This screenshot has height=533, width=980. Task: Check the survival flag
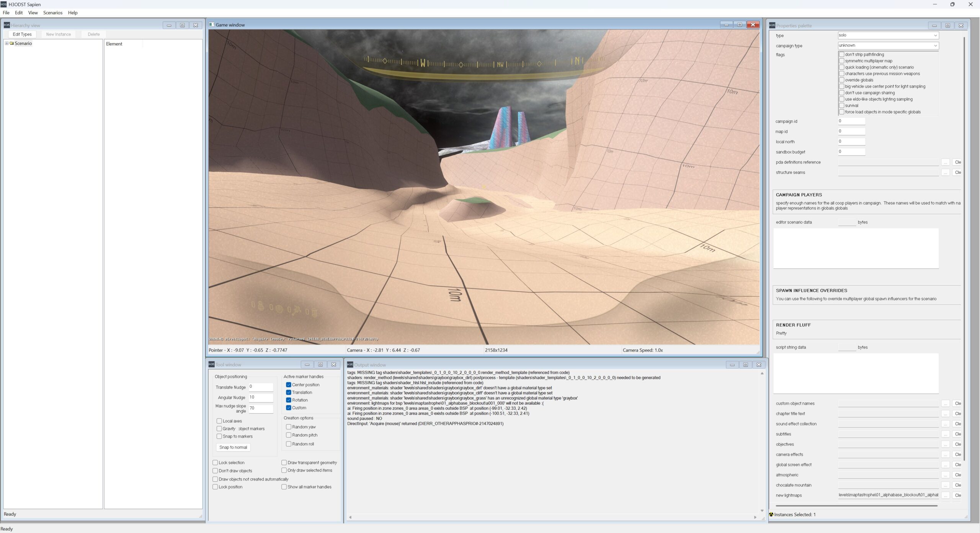[x=841, y=105]
